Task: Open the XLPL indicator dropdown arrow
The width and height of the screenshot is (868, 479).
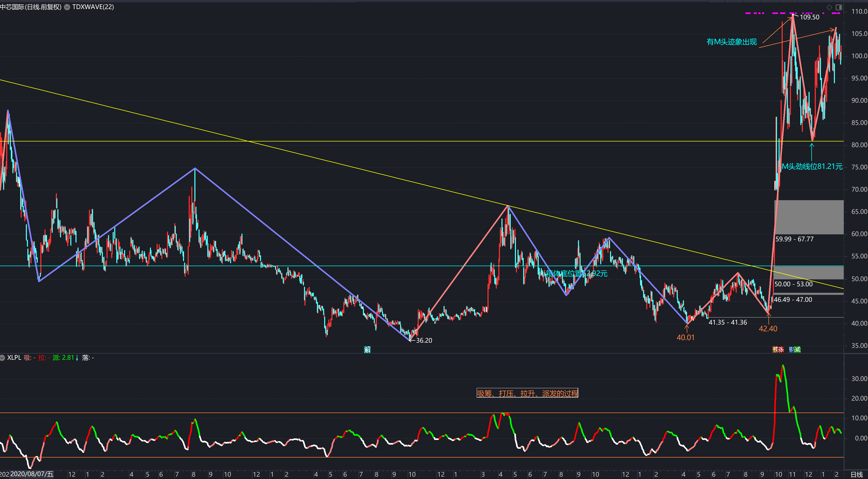Action: pos(3,358)
